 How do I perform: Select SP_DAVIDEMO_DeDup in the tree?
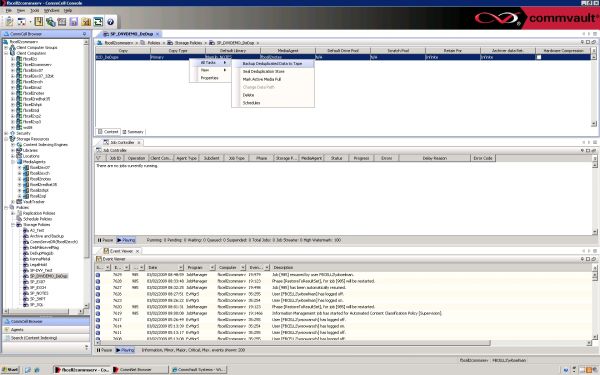49,276
